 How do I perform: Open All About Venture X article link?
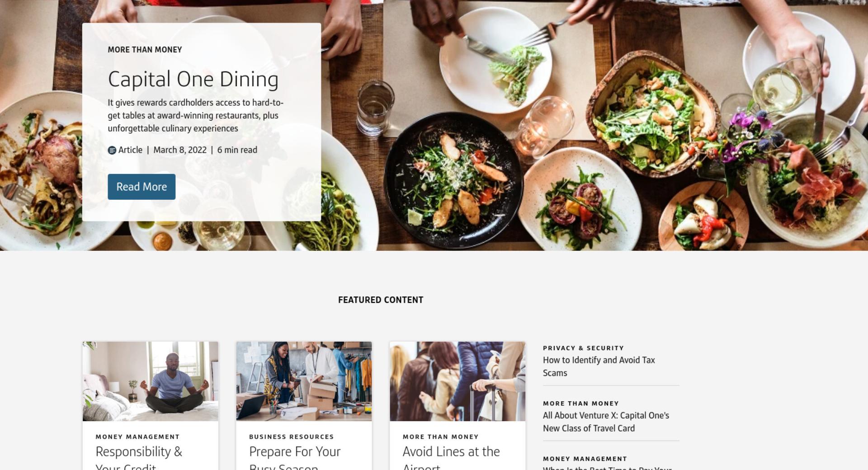point(606,422)
